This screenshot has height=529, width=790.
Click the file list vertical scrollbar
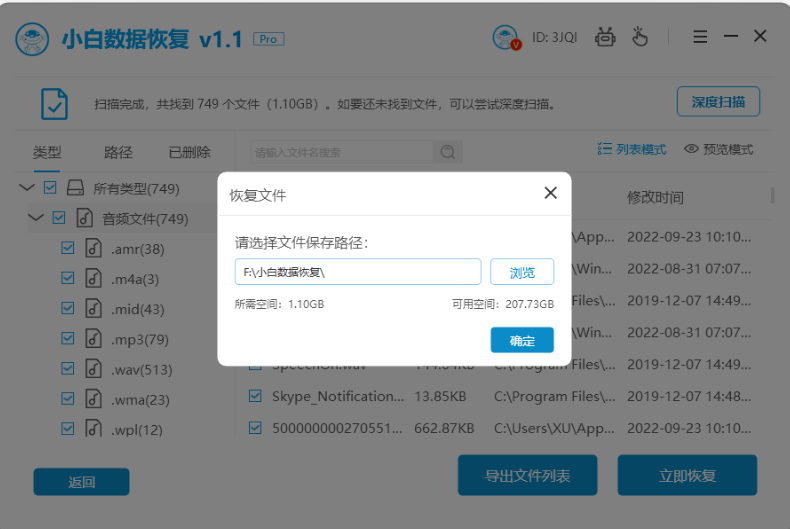[x=772, y=196]
